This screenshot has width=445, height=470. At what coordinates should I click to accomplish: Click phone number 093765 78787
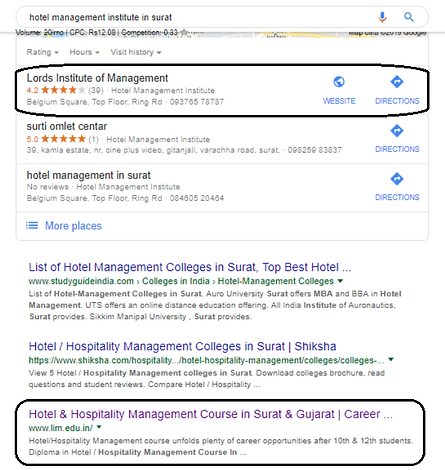pos(197,102)
